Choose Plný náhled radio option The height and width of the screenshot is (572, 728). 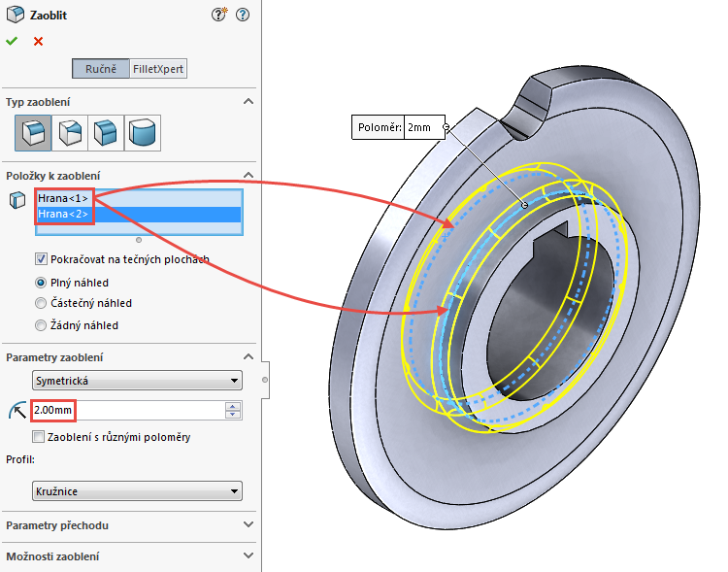click(x=41, y=283)
